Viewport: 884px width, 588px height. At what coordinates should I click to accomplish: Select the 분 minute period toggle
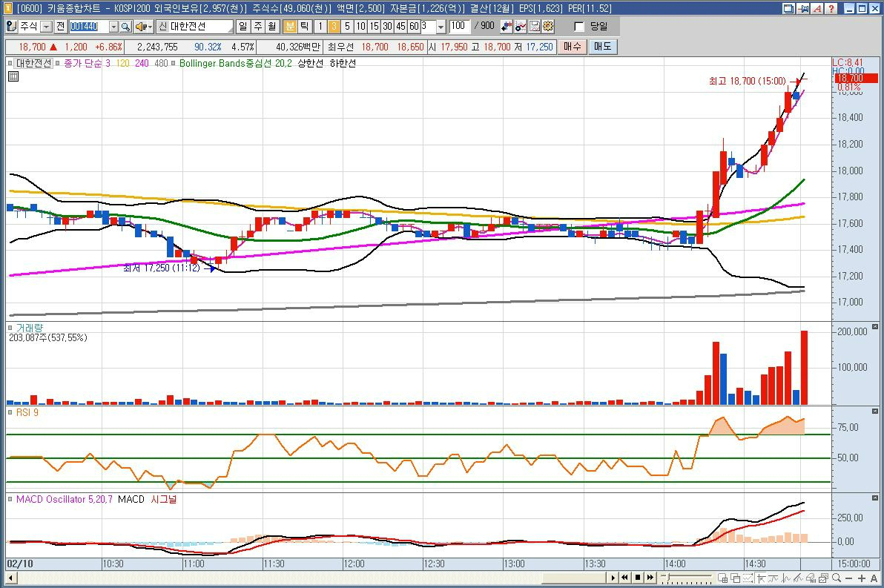click(290, 27)
